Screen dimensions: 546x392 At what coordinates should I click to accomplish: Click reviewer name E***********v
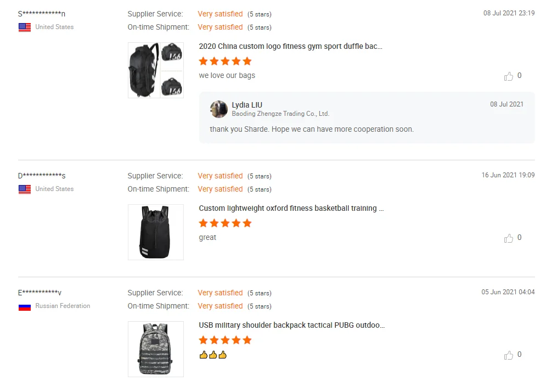pos(40,293)
